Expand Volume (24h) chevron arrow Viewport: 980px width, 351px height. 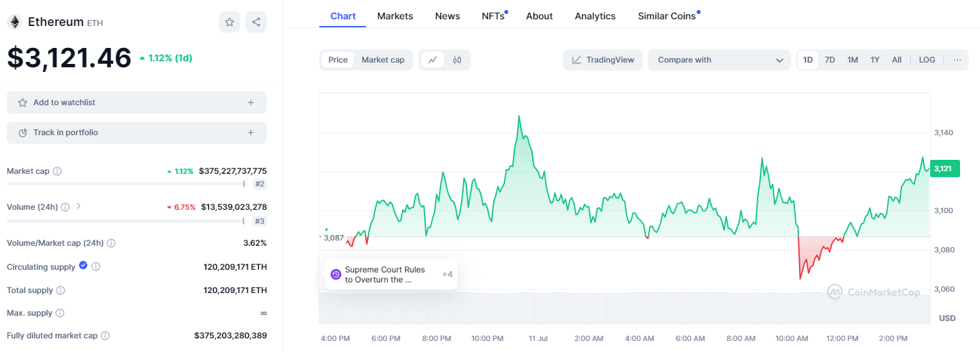coord(79,206)
